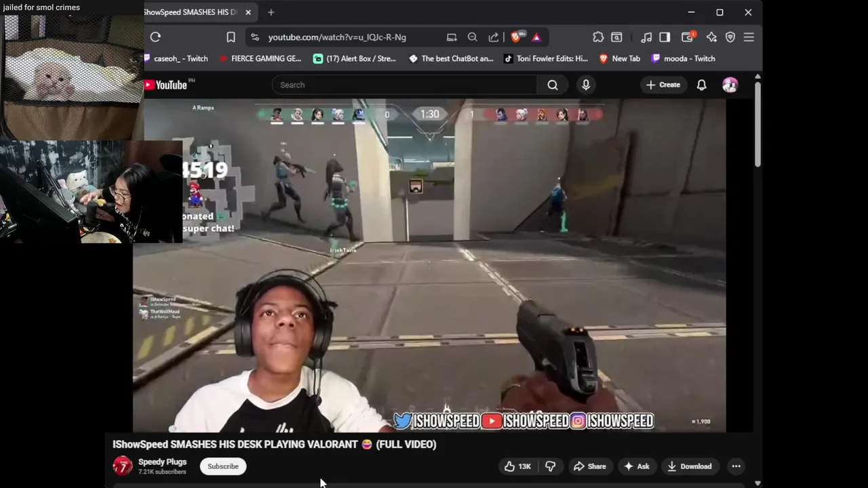Screen dimensions: 868x488
Task: Open the Brave VPN shield icon
Action: click(x=730, y=37)
